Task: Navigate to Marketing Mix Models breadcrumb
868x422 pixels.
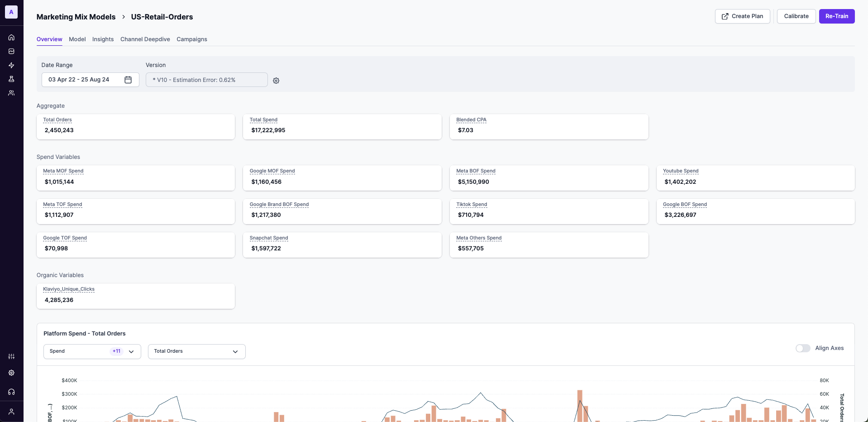Action: click(76, 17)
